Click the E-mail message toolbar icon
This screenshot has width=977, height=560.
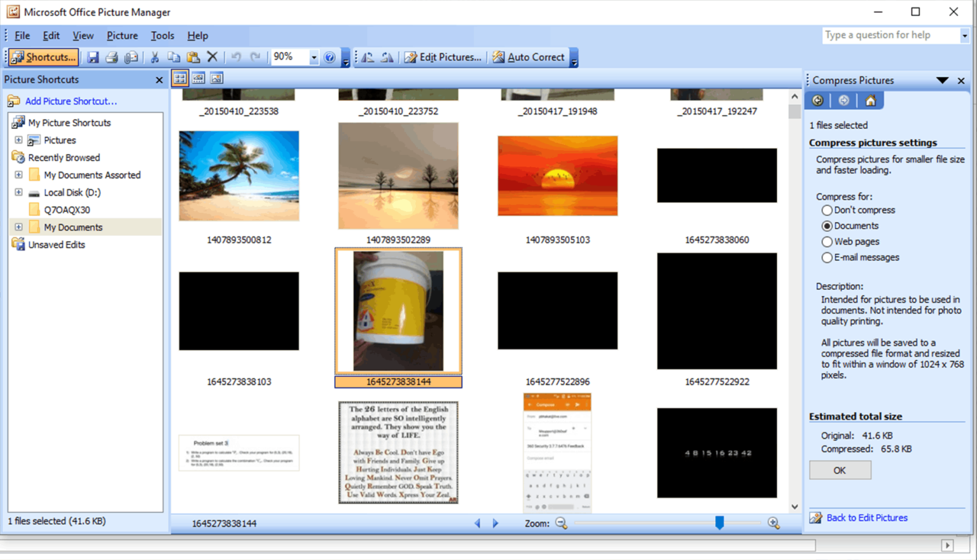point(131,57)
